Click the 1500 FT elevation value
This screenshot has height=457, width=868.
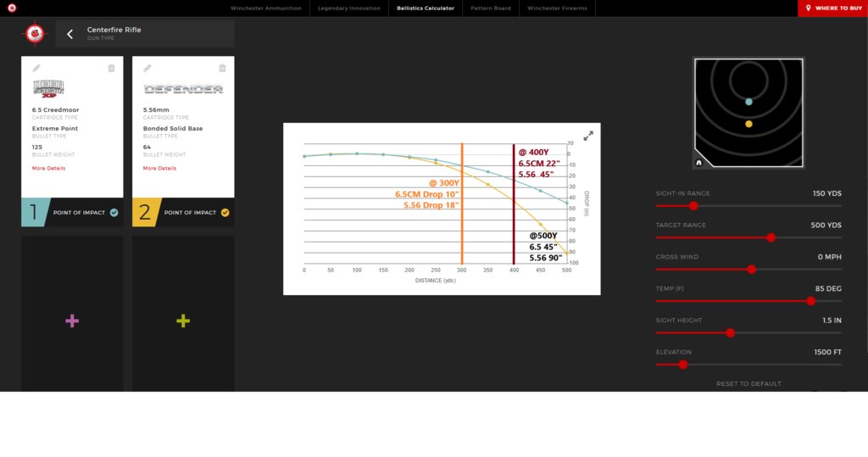pyautogui.click(x=827, y=353)
